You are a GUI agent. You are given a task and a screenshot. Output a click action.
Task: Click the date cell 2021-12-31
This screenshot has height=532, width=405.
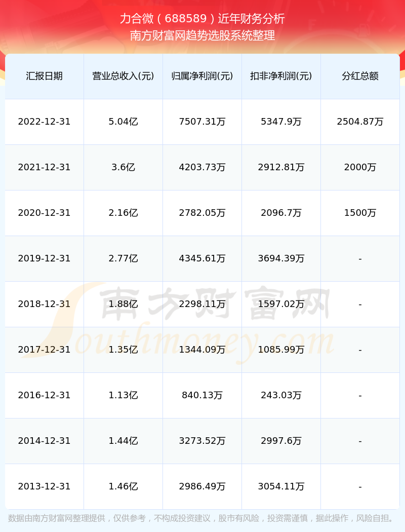click(45, 167)
